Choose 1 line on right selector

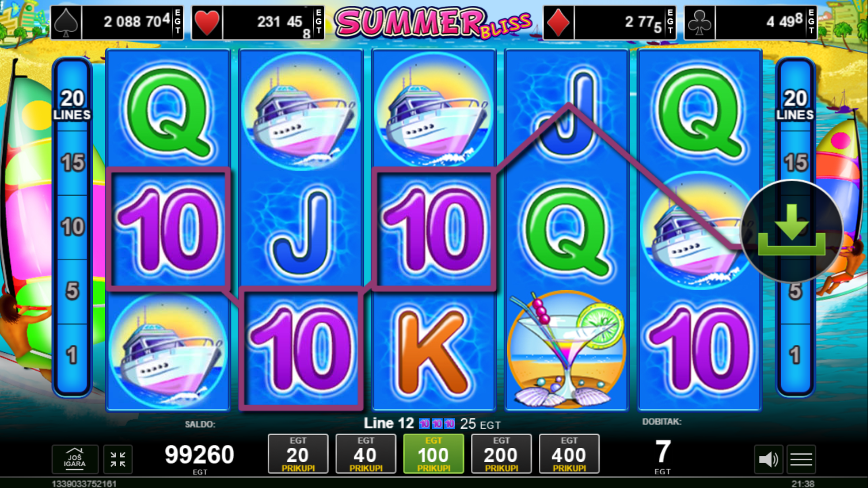pyautogui.click(x=795, y=355)
